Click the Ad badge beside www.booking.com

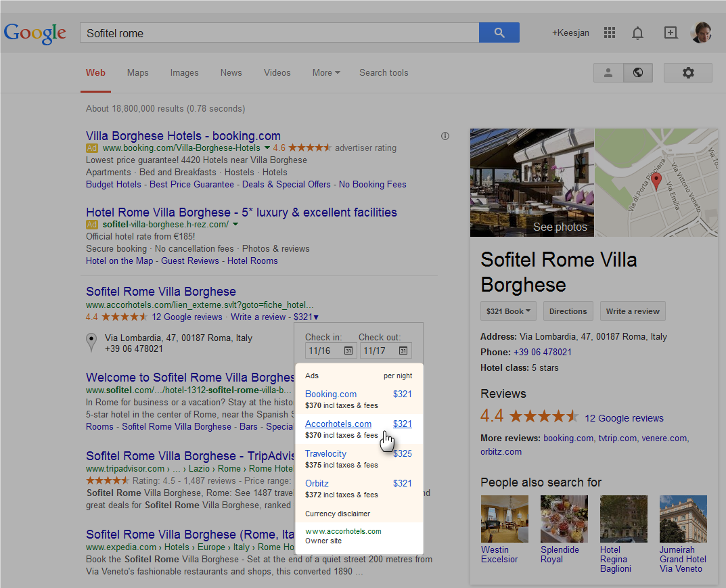(x=91, y=148)
